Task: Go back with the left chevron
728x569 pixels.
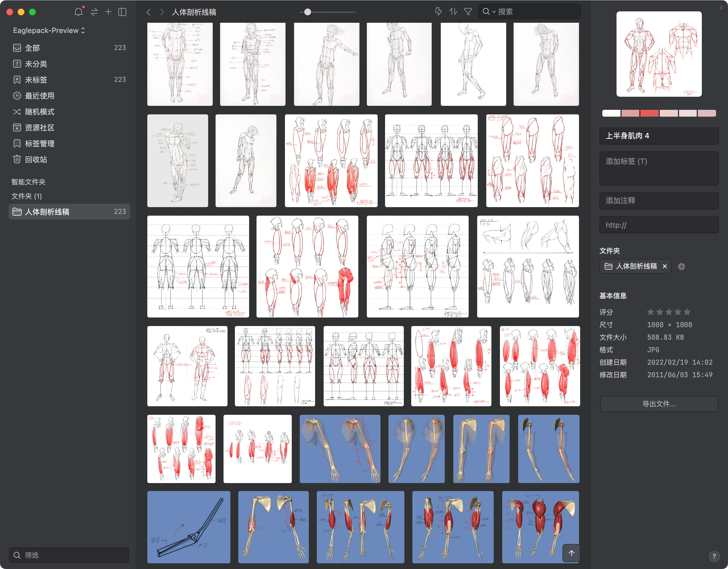Action: point(149,12)
